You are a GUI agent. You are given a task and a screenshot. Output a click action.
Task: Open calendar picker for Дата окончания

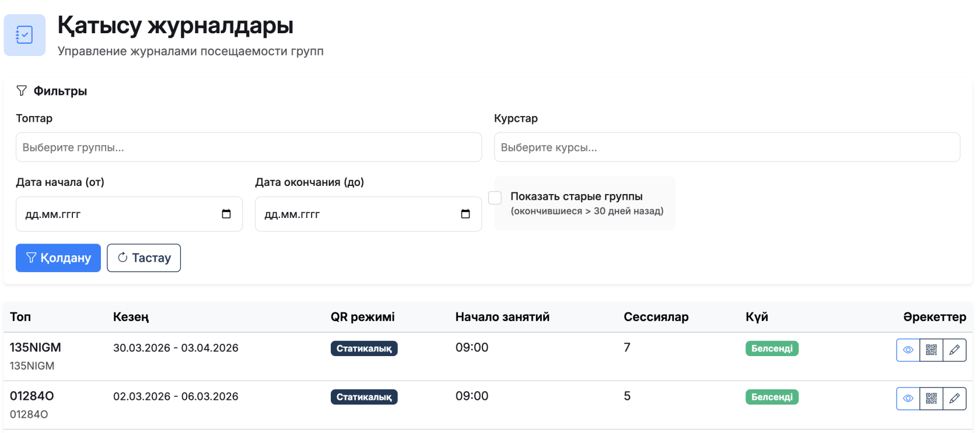[466, 214]
